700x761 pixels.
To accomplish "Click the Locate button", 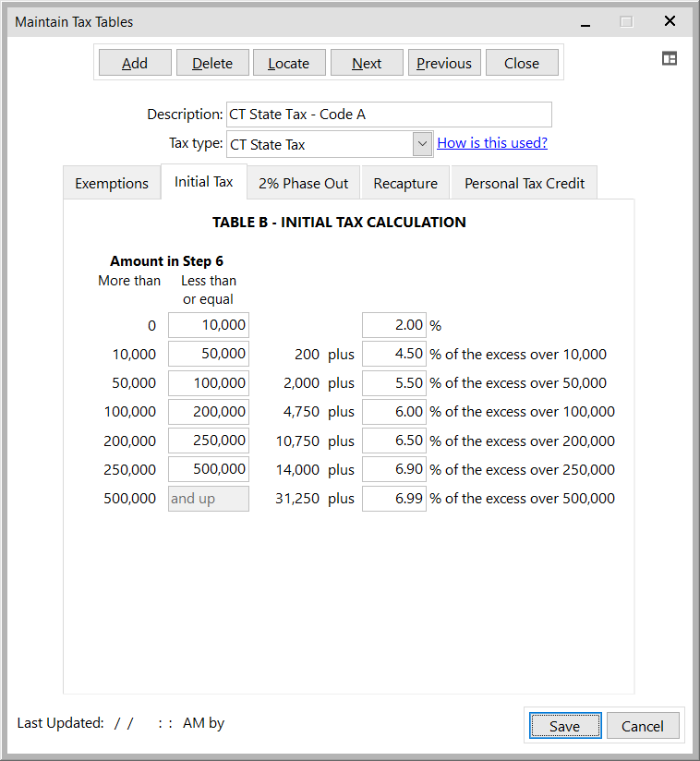I will (x=288, y=63).
